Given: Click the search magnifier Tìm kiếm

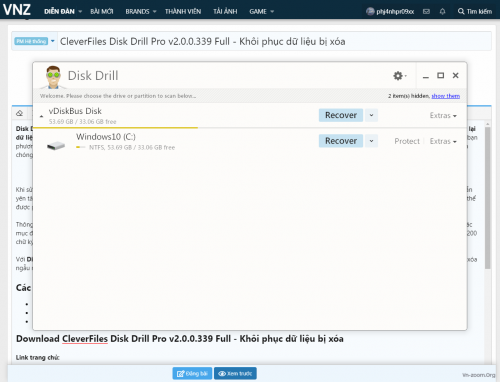Looking at the screenshot, I should pyautogui.click(x=475, y=12).
